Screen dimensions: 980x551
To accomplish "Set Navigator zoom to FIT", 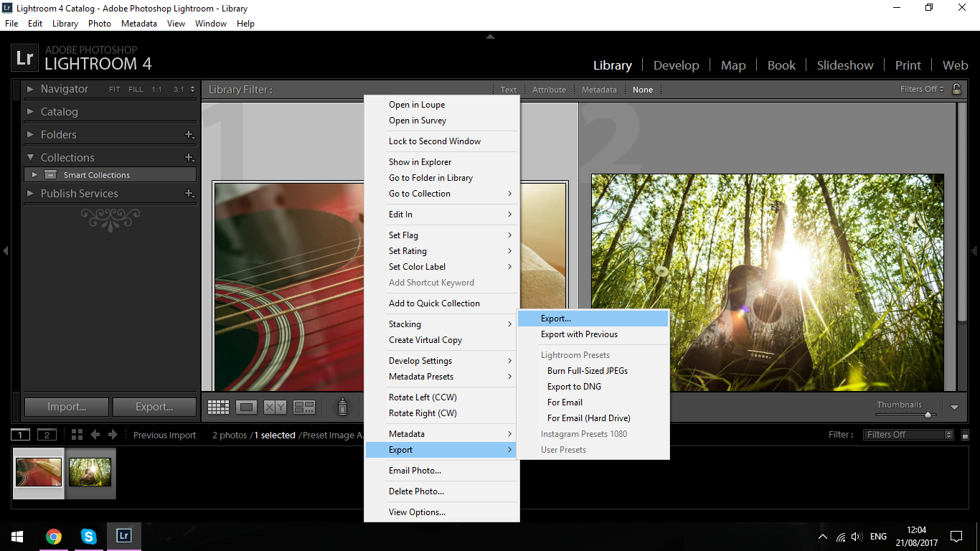I will point(115,90).
